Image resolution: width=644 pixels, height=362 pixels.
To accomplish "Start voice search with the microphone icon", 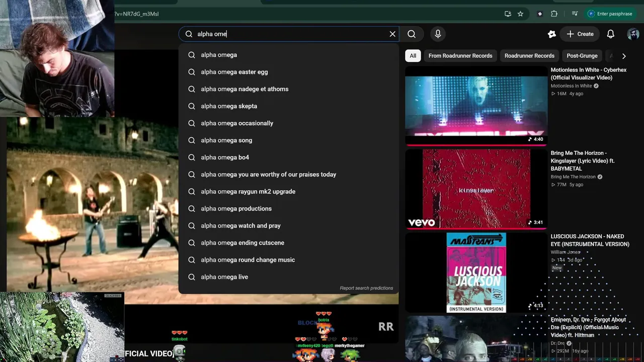I will [438, 34].
